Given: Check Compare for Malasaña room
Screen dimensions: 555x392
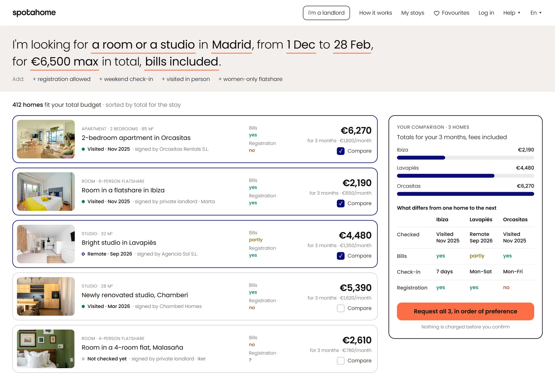Looking at the screenshot, I should point(341,360).
